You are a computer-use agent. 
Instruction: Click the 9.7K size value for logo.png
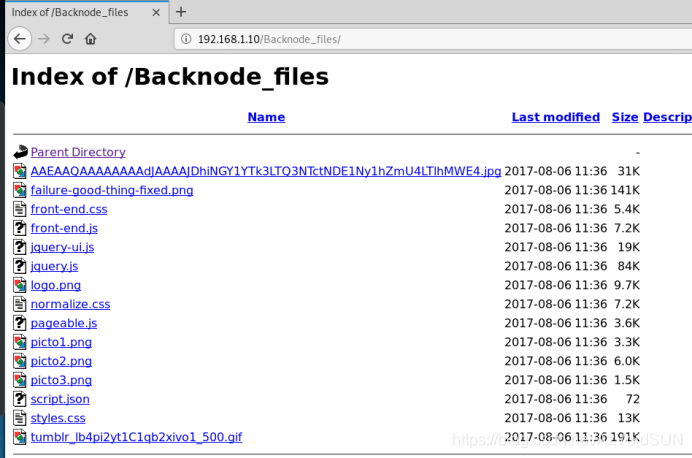click(x=627, y=285)
